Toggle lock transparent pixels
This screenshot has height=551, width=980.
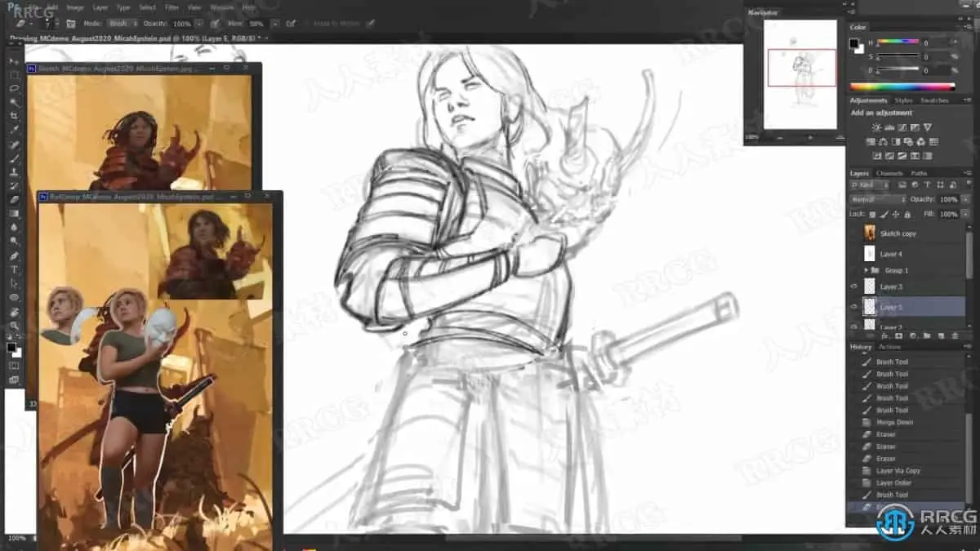coord(874,214)
